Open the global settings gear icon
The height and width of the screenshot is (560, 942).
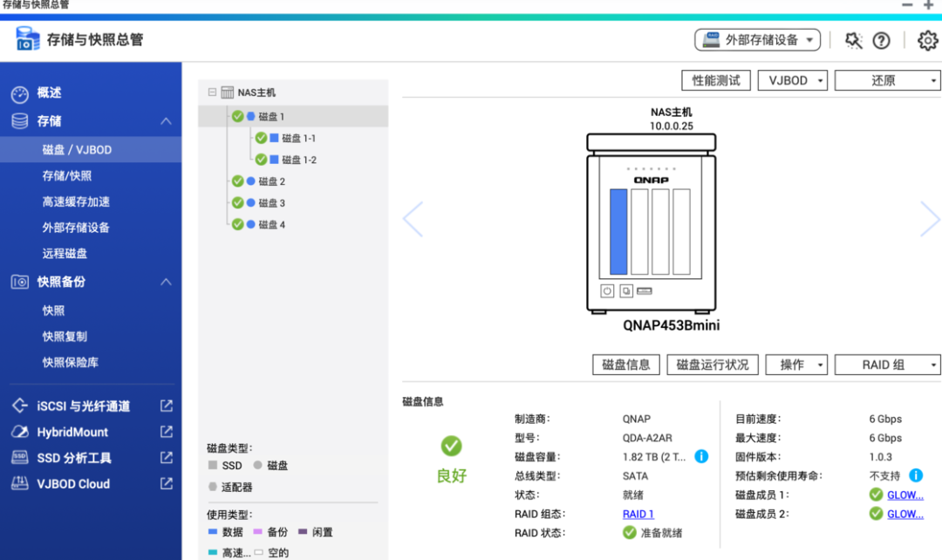click(927, 40)
